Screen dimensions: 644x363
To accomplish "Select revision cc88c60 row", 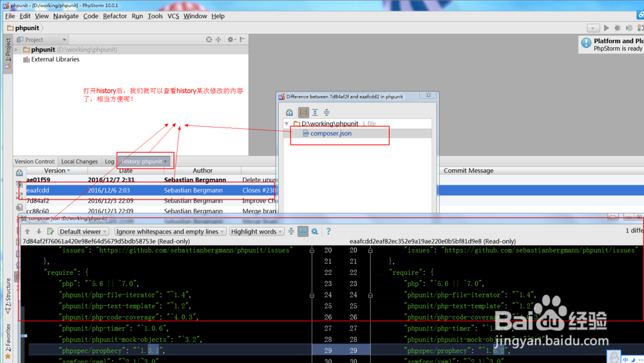I will point(151,211).
